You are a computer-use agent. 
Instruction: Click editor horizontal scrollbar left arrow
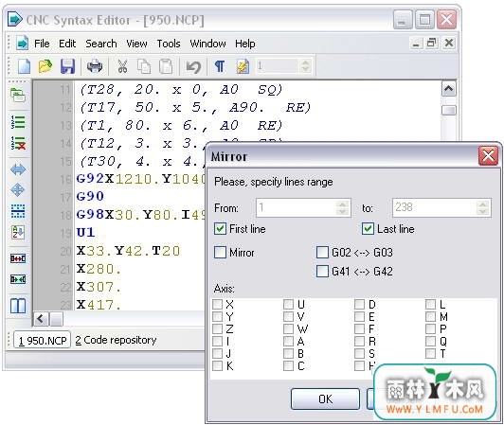point(41,319)
